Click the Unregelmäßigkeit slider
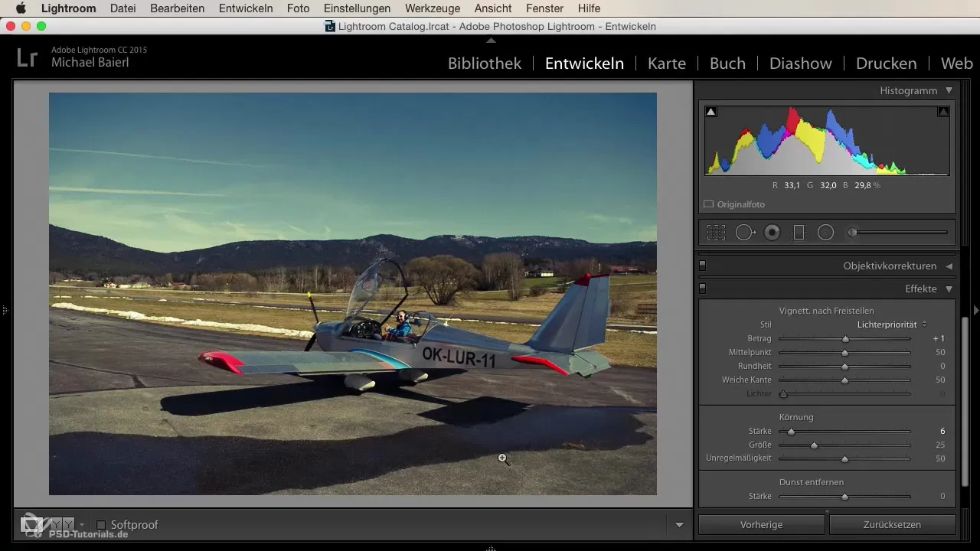This screenshot has height=551, width=980. pos(845,459)
